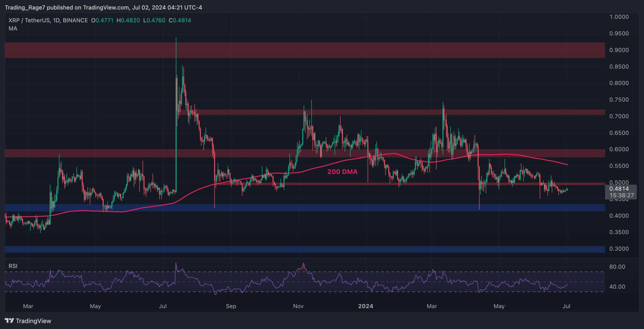Click the 0.3000 price axis label

point(619,249)
